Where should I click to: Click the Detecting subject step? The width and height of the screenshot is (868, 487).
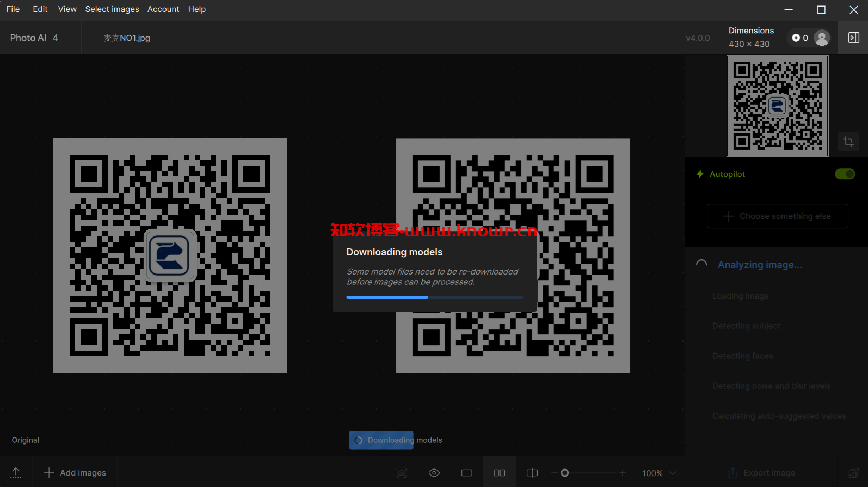point(746,326)
